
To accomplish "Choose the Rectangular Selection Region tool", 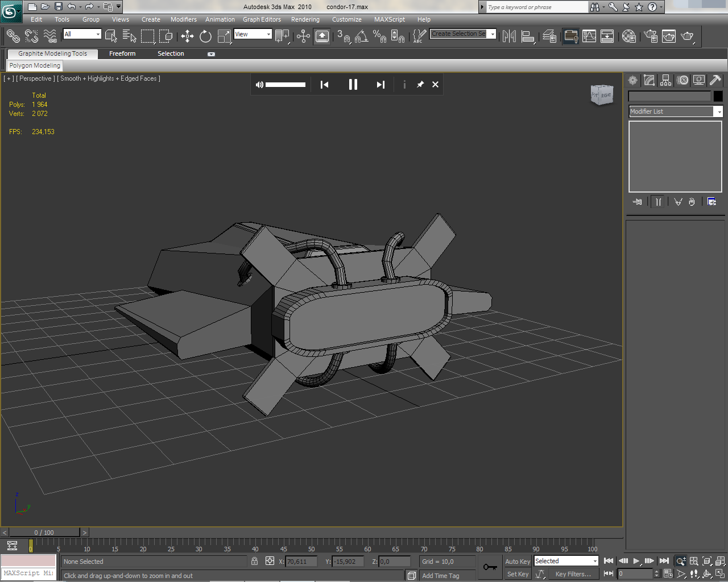I will (x=147, y=36).
